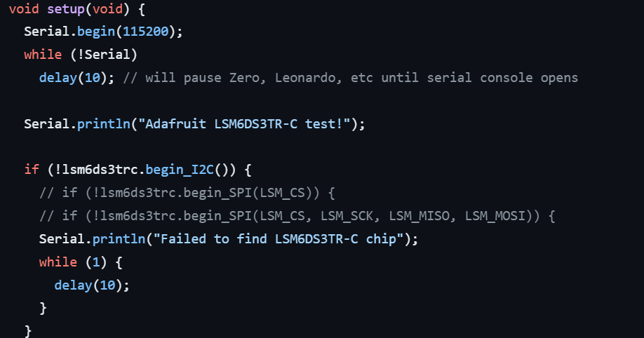Click the void keyword starting the function

24,11
